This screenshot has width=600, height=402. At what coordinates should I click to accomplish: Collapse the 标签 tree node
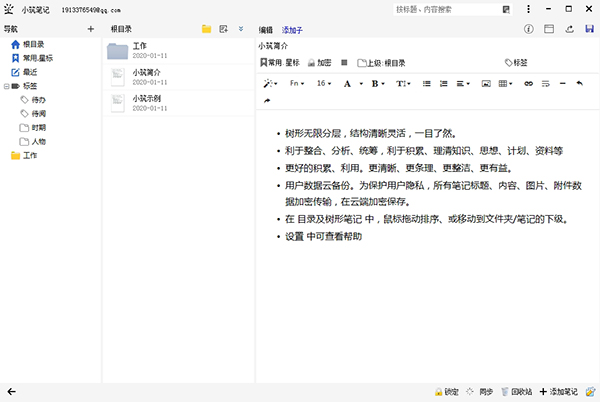coord(6,86)
